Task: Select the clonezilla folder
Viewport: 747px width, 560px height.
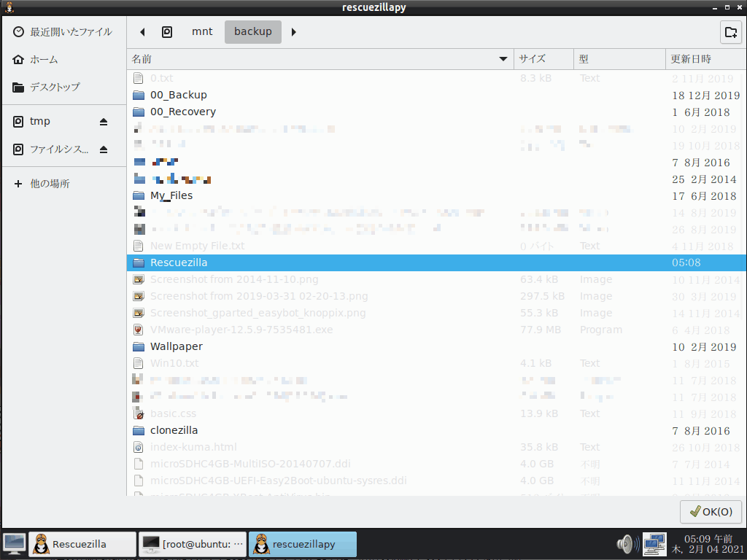Action: (436, 430)
